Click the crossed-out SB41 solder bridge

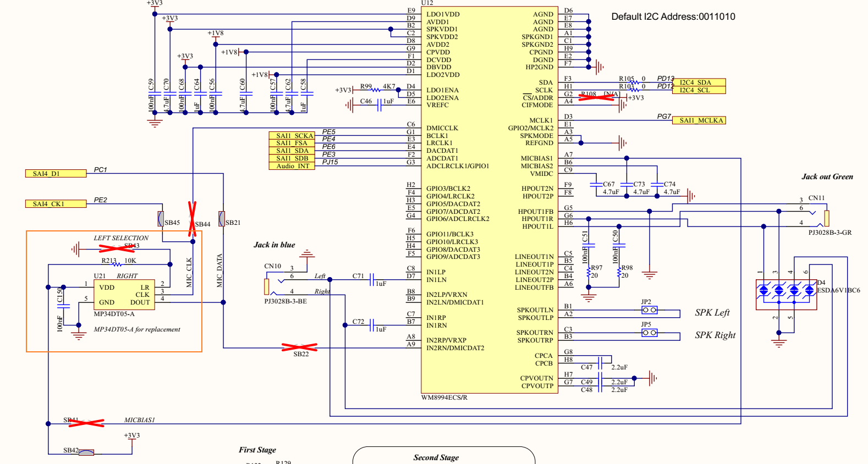click(86, 423)
